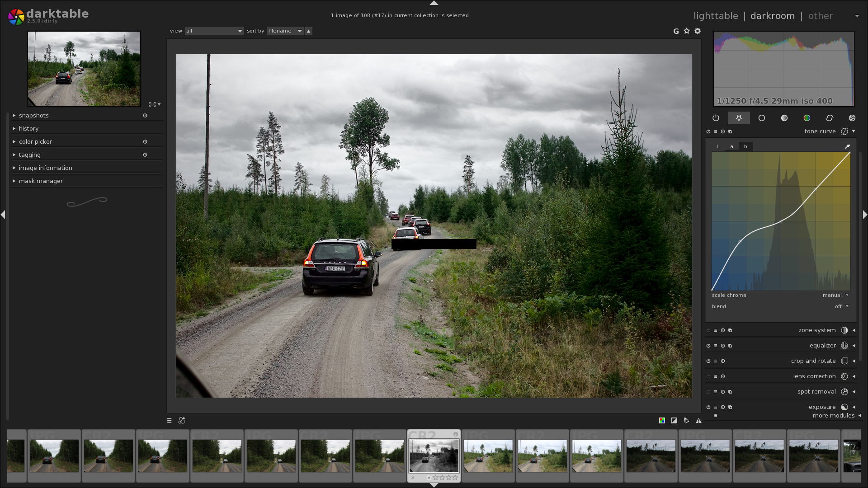Open tone curve presets menu icon
This screenshot has width=868, height=488.
point(716,131)
